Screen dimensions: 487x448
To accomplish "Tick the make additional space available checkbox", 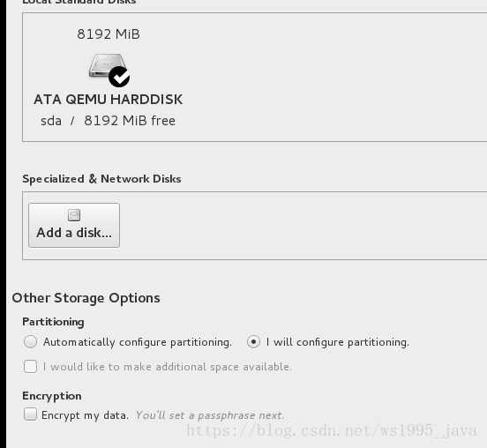I will point(30,367).
